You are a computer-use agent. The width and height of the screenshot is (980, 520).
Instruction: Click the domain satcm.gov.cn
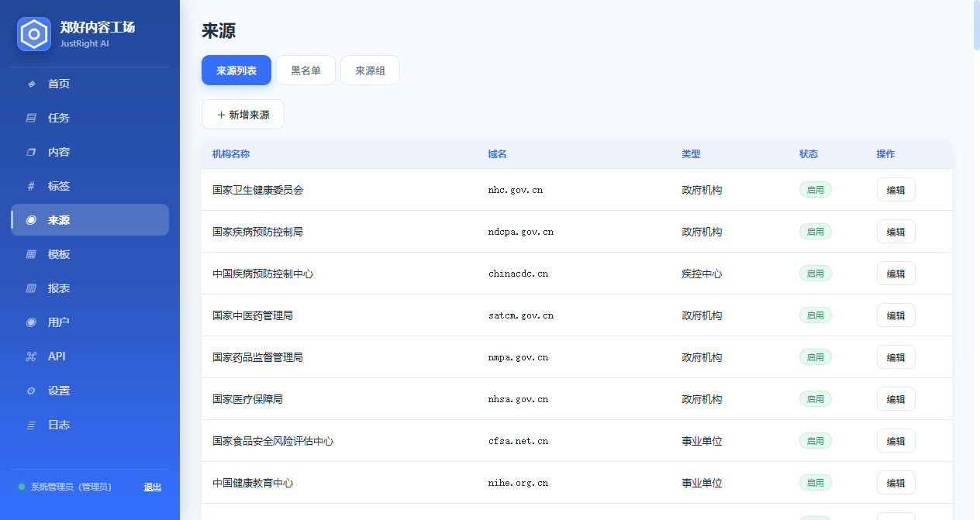(521, 315)
